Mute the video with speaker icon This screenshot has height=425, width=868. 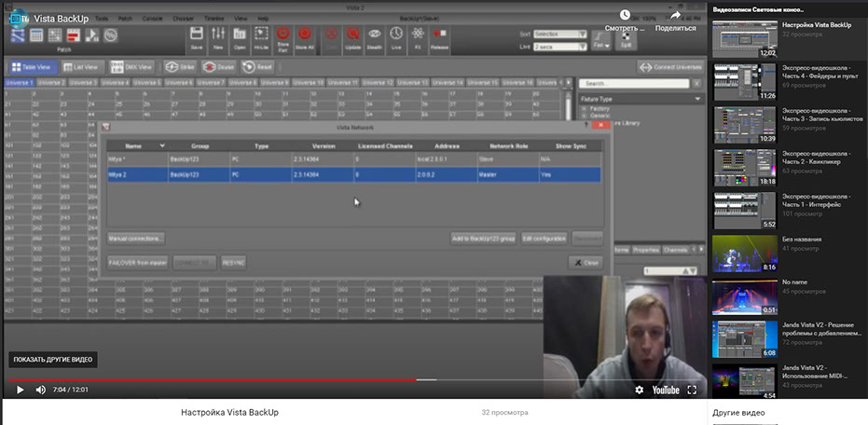(x=40, y=390)
